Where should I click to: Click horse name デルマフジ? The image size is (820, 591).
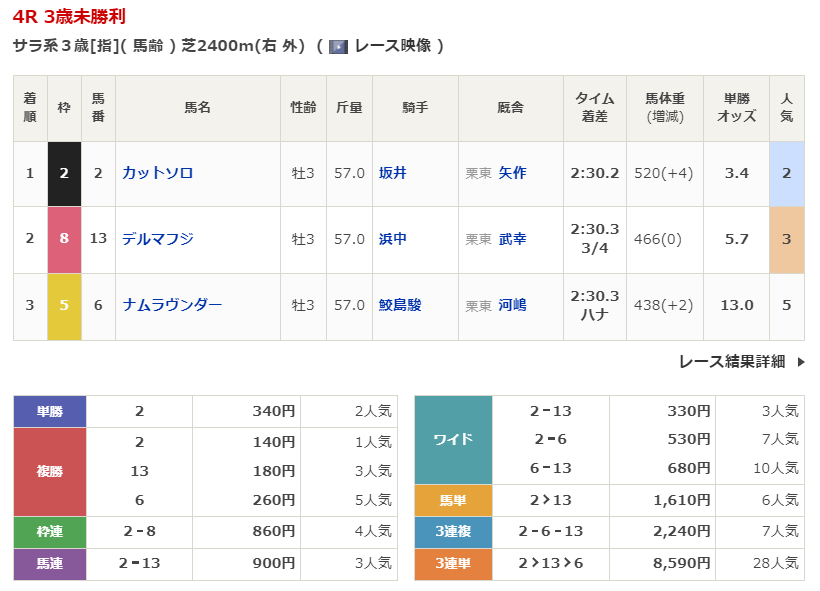pyautogui.click(x=157, y=239)
